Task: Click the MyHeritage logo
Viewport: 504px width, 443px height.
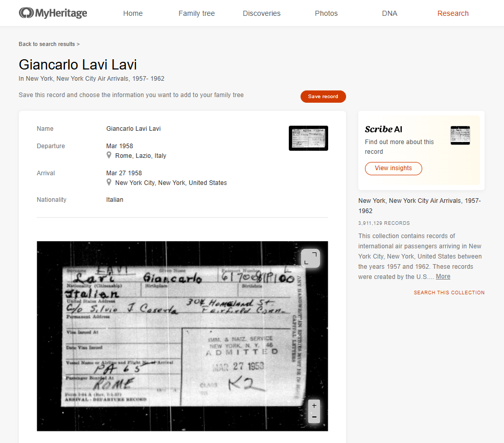Action: tap(53, 13)
